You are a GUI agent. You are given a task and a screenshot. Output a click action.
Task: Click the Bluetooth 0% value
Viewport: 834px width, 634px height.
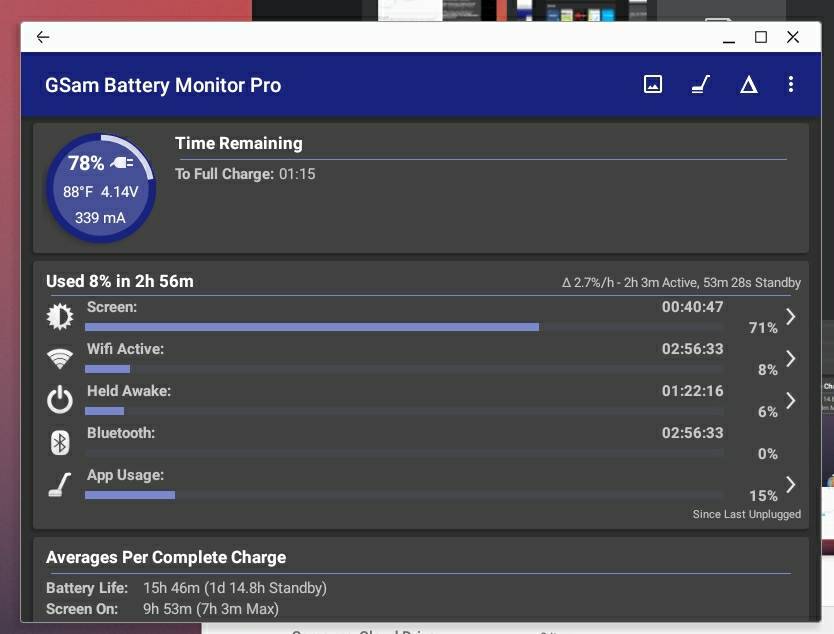tap(768, 454)
